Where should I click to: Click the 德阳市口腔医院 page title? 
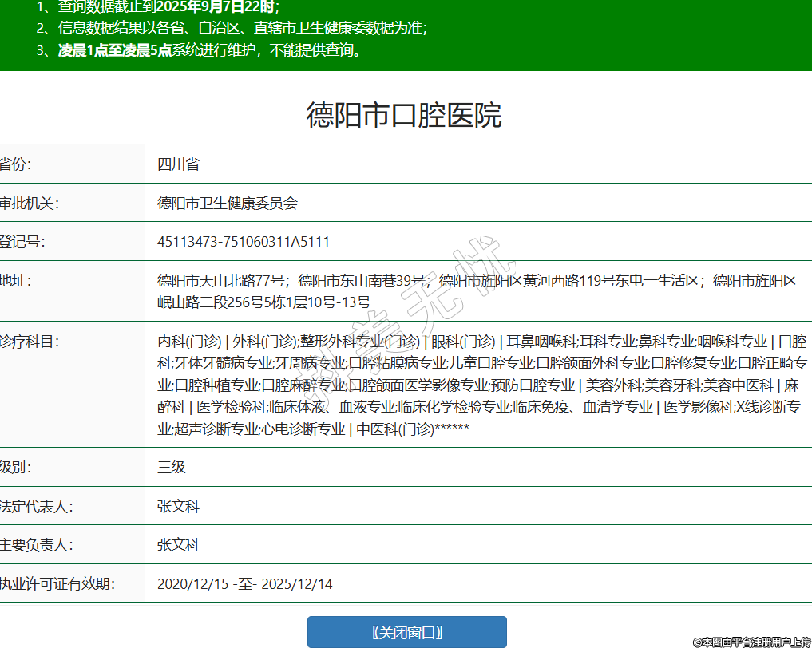(404, 116)
